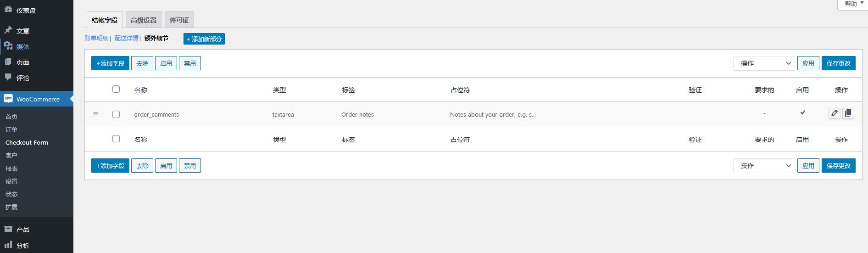Click the Pages icon in sidebar

point(8,62)
